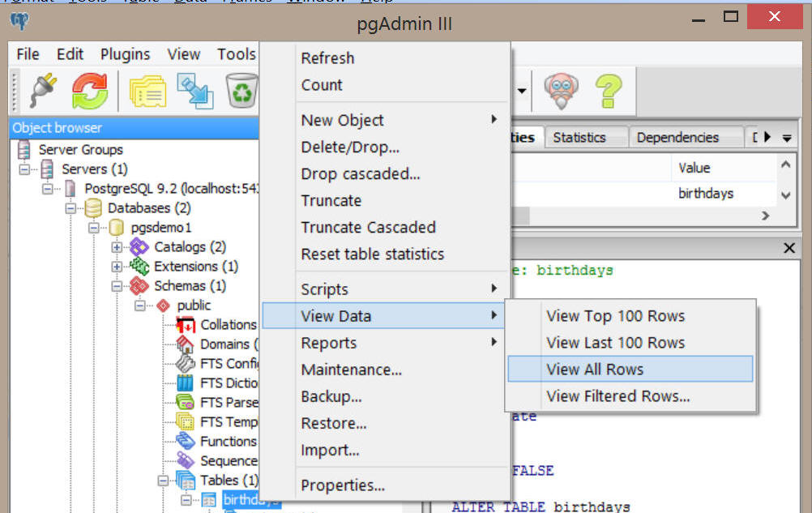The image size is (812, 513).
Task: Click the Databases (2) cylinder icon
Action: coord(93,208)
